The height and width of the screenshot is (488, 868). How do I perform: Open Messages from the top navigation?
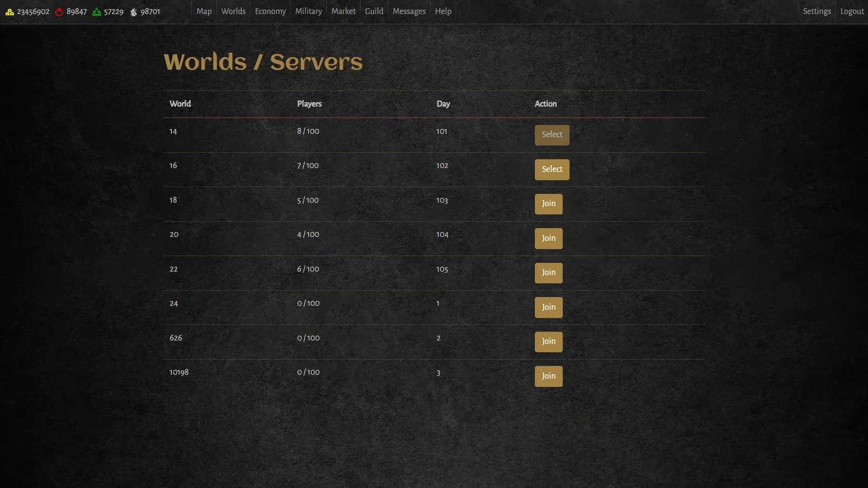coord(409,11)
